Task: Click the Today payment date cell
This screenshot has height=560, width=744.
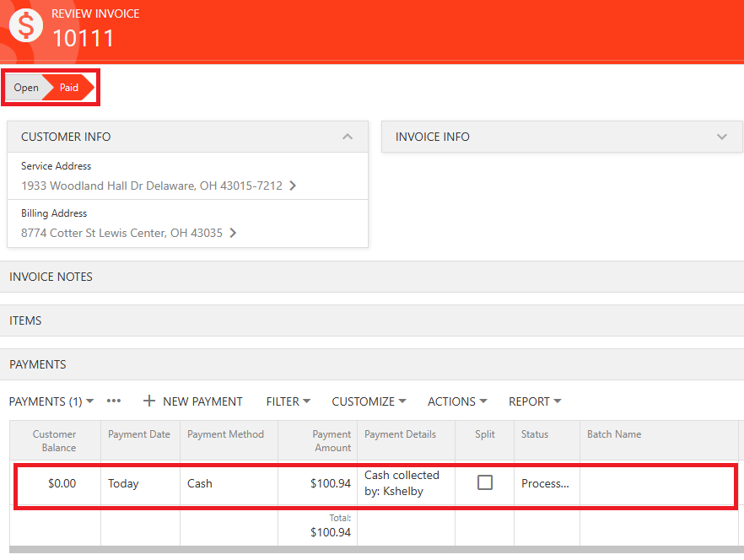Action: click(x=140, y=483)
